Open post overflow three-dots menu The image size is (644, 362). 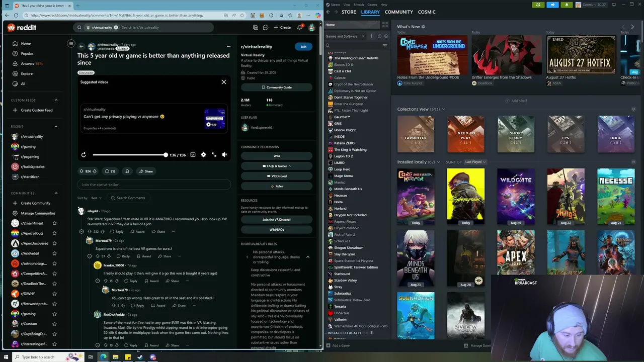[228, 46]
